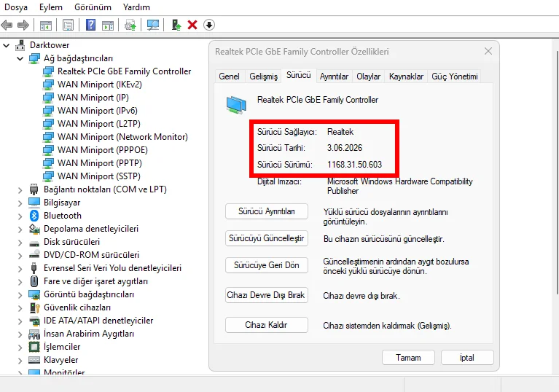
Task: Open the Yardım menu
Action: click(x=136, y=7)
